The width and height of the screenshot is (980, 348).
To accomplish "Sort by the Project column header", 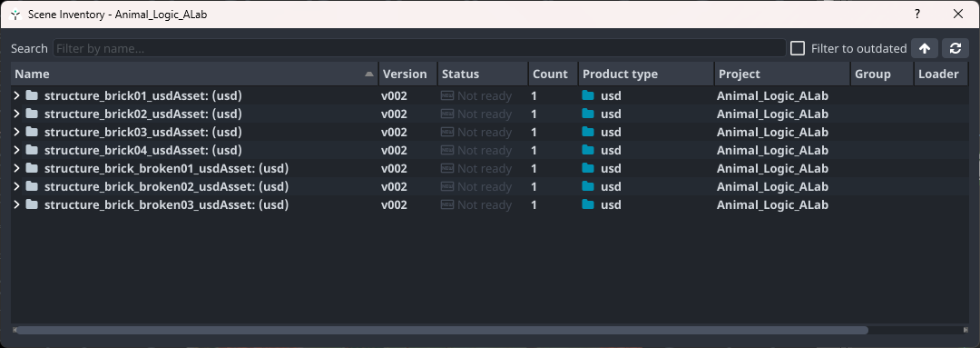I will click(x=782, y=74).
